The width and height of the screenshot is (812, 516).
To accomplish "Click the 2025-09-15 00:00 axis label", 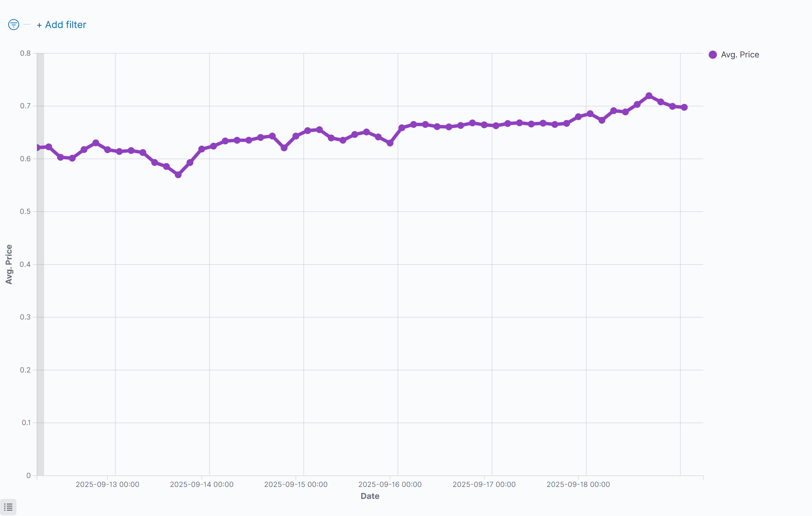I will click(x=296, y=484).
